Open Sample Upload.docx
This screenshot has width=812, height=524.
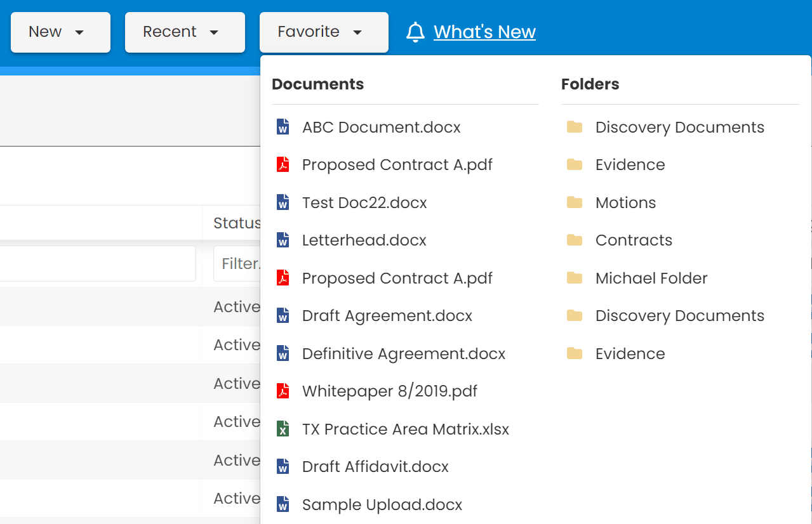382,504
